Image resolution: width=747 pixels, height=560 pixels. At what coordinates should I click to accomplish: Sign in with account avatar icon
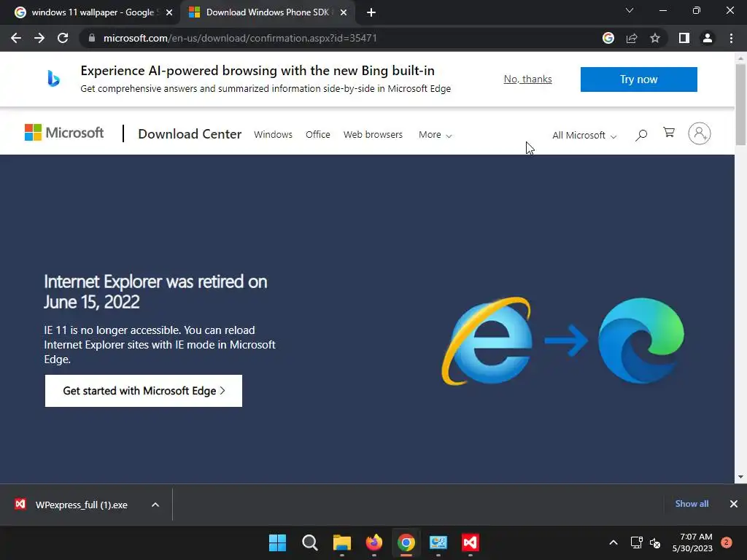tap(700, 134)
